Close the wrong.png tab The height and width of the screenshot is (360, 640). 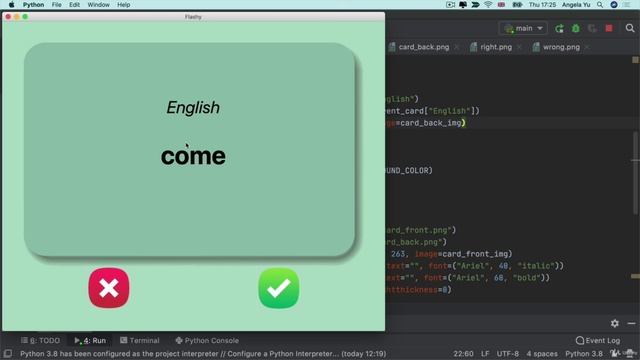[587, 47]
